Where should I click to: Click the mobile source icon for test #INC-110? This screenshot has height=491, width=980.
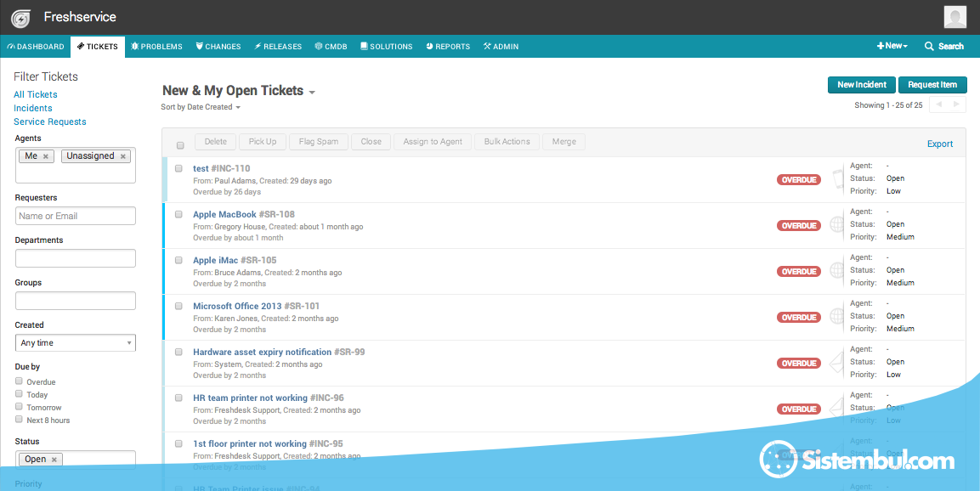[x=838, y=179]
